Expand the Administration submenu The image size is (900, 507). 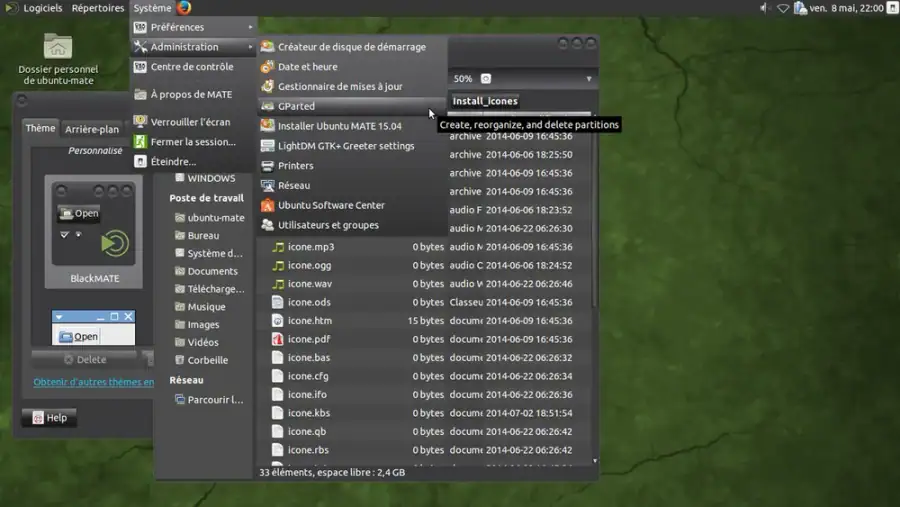(193, 47)
